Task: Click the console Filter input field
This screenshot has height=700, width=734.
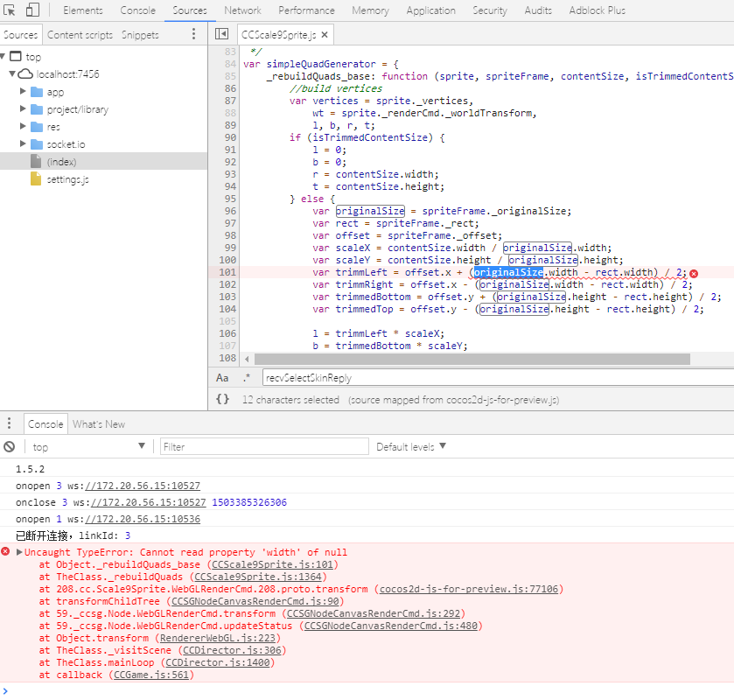Action: tap(264, 446)
